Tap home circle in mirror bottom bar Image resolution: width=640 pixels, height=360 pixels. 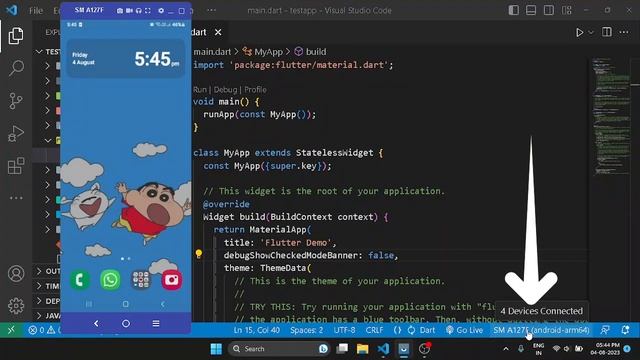[126, 323]
